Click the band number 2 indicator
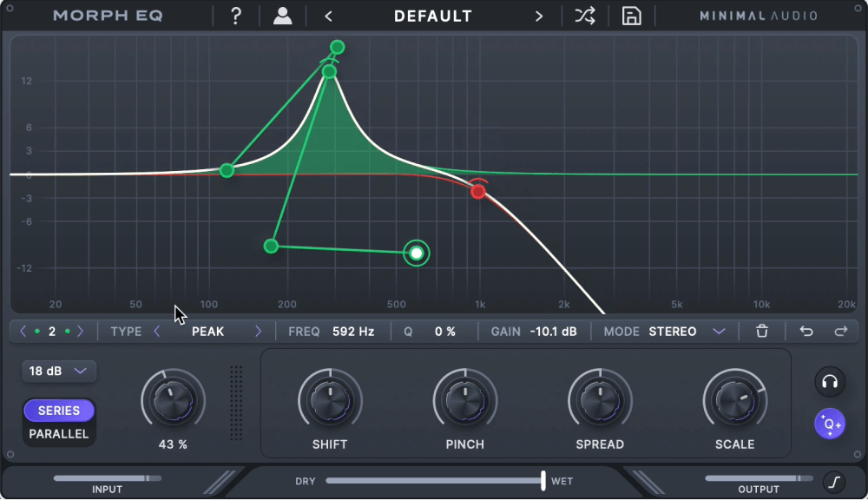The image size is (868, 500). [52, 331]
